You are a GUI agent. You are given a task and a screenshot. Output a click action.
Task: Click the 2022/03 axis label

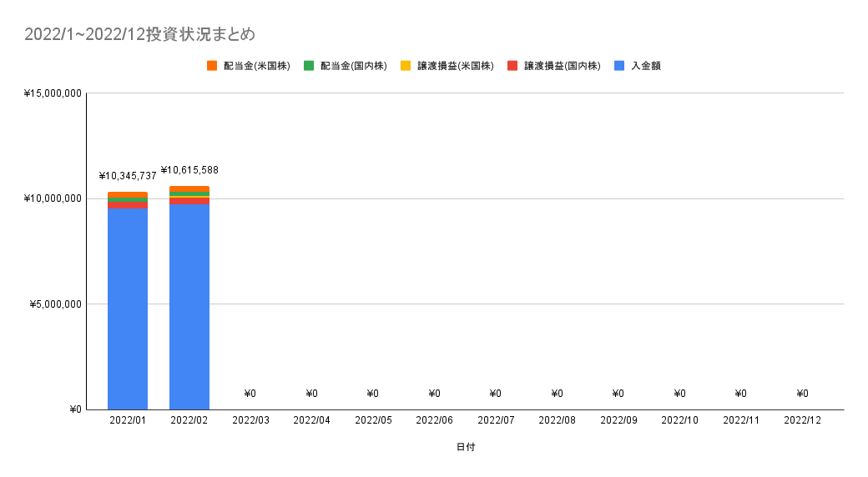tap(250, 420)
